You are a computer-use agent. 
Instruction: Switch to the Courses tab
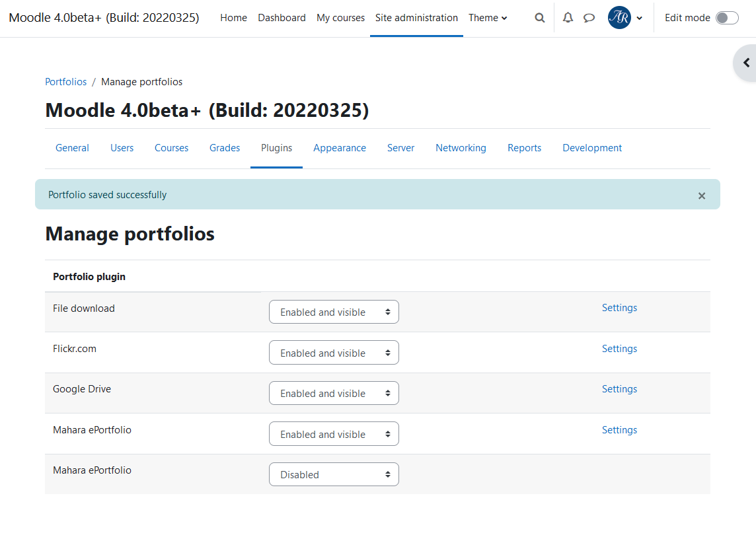tap(171, 148)
